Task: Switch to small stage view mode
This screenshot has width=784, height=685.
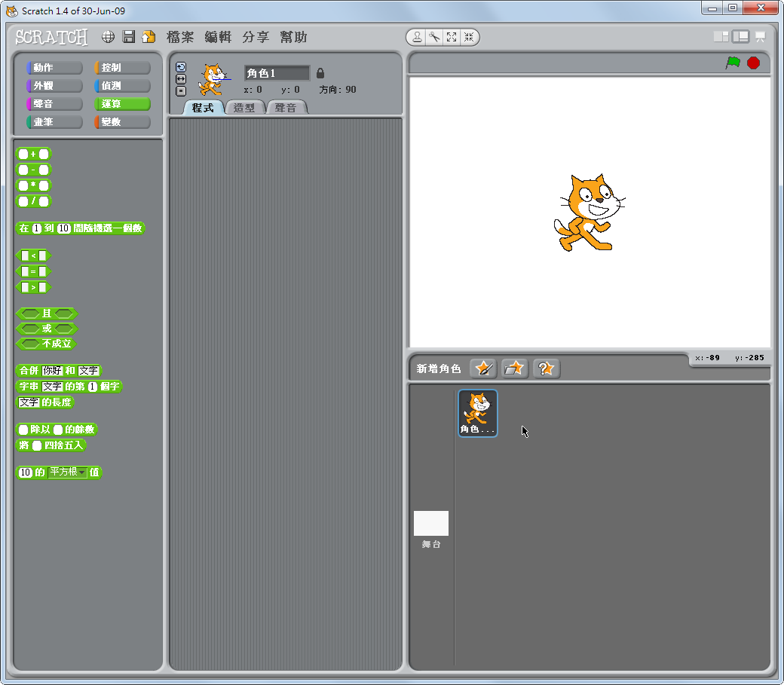Action: point(721,36)
